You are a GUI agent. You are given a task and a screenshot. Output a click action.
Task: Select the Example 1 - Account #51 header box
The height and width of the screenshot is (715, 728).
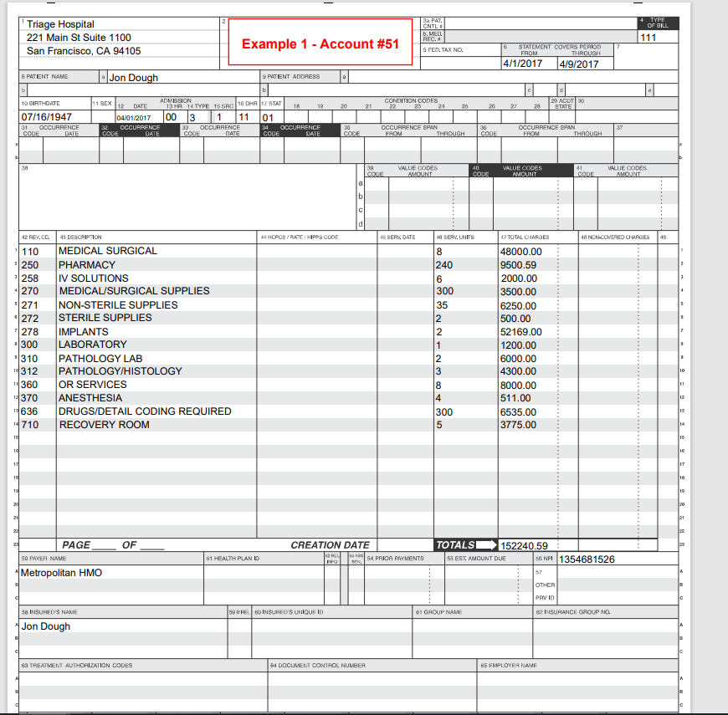320,40
